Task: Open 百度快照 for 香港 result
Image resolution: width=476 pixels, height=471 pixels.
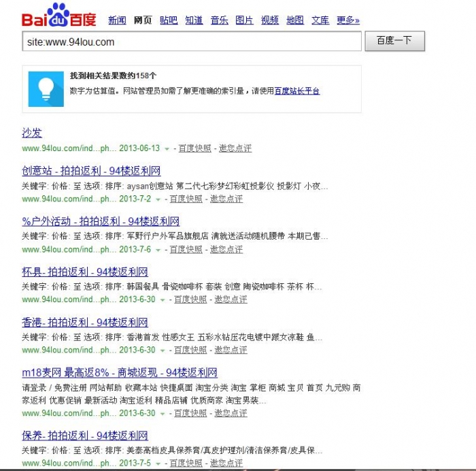Action: (190, 350)
